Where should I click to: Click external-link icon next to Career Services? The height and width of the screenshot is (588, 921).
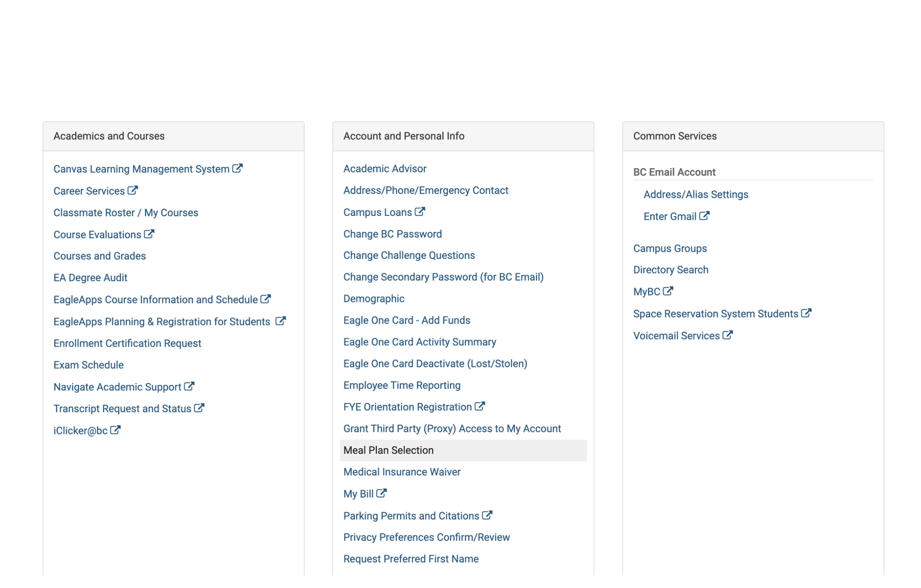133,190
